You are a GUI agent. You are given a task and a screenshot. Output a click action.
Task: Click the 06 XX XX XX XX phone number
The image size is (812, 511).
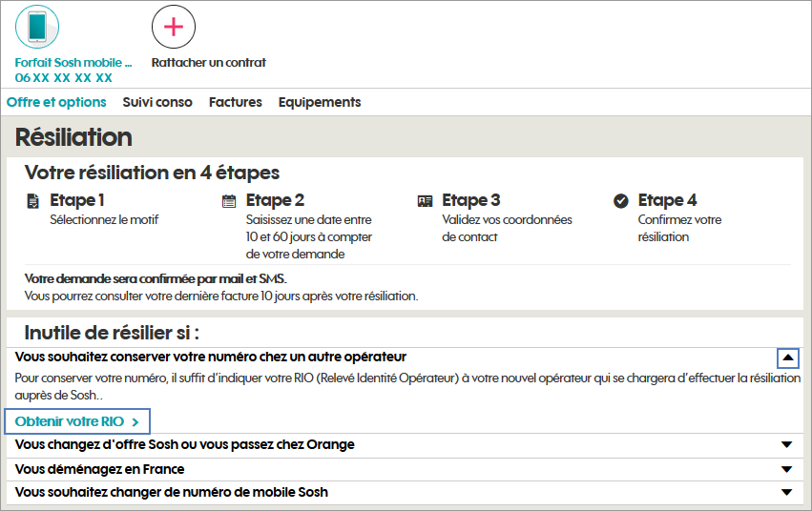(x=64, y=78)
